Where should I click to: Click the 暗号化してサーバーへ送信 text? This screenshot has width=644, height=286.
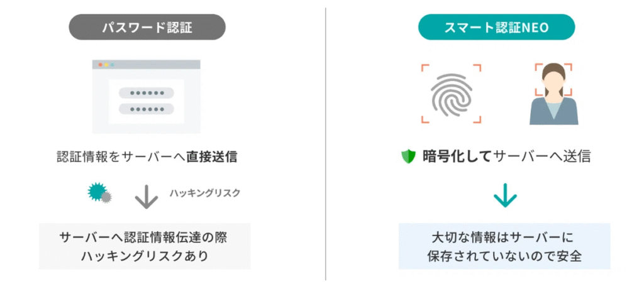[x=507, y=157]
